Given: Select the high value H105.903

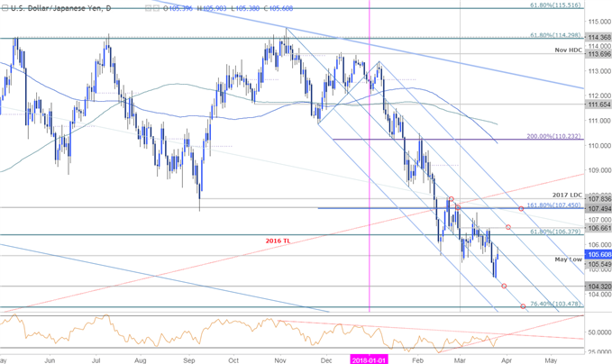Looking at the screenshot, I should tap(212, 8).
